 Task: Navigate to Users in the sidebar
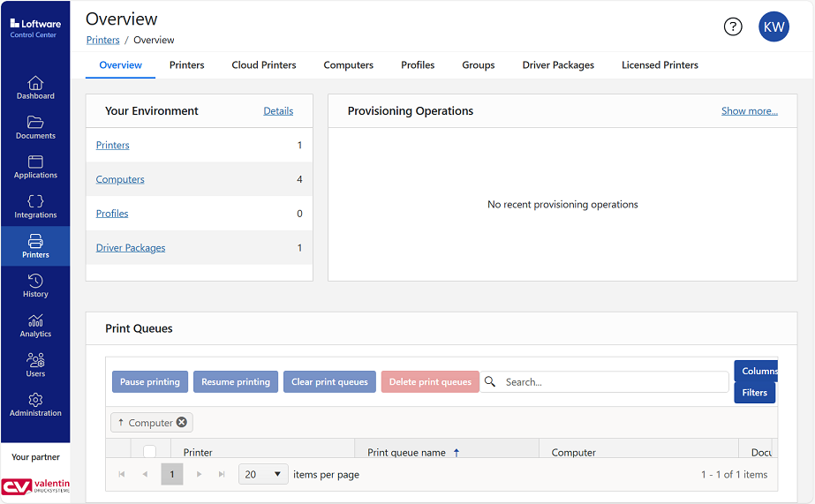(35, 365)
